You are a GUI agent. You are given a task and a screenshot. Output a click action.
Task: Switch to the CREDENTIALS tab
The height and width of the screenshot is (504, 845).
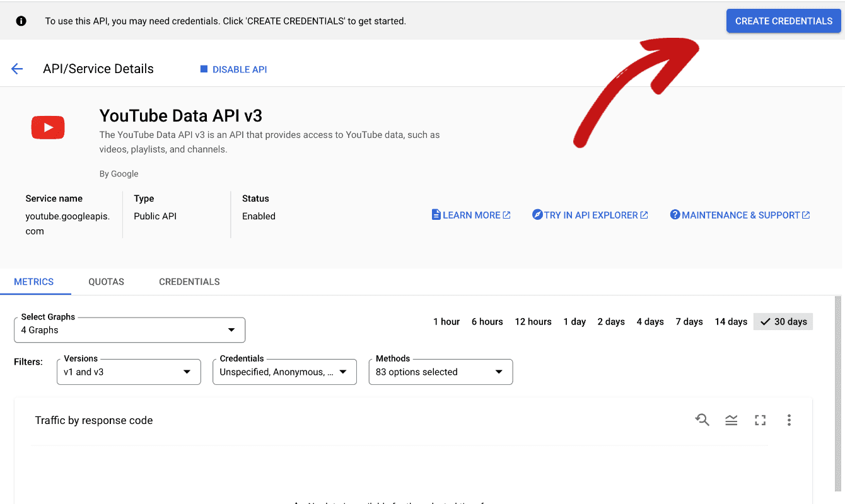point(189,282)
